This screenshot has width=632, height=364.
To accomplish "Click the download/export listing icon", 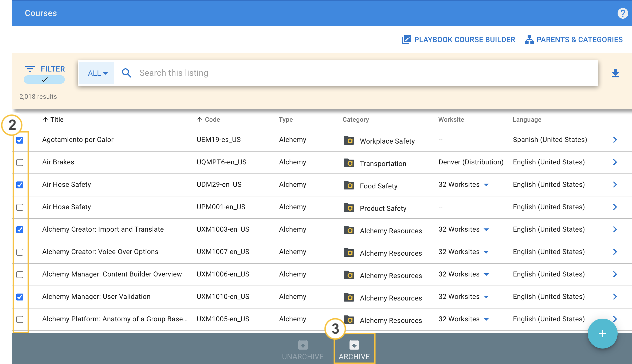I will click(615, 73).
